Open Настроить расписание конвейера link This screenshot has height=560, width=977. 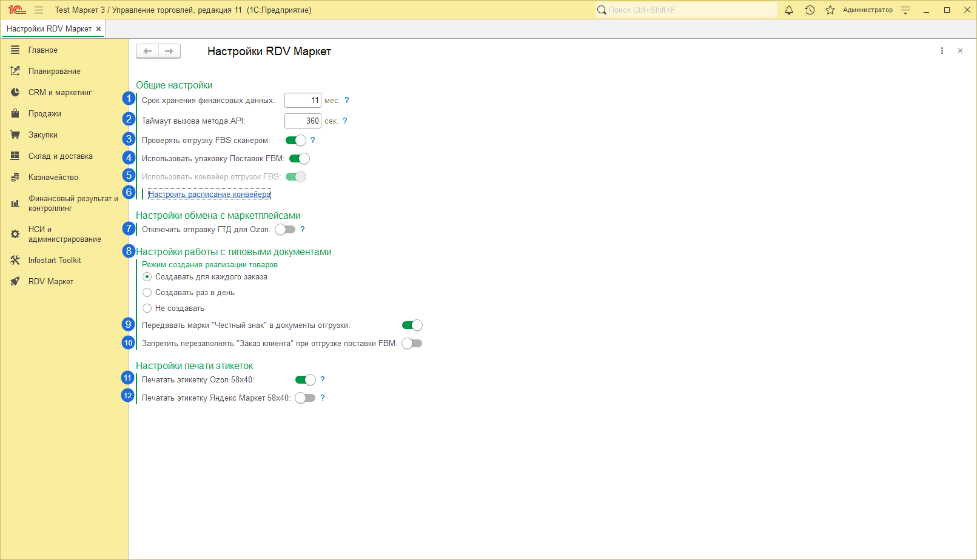point(209,194)
